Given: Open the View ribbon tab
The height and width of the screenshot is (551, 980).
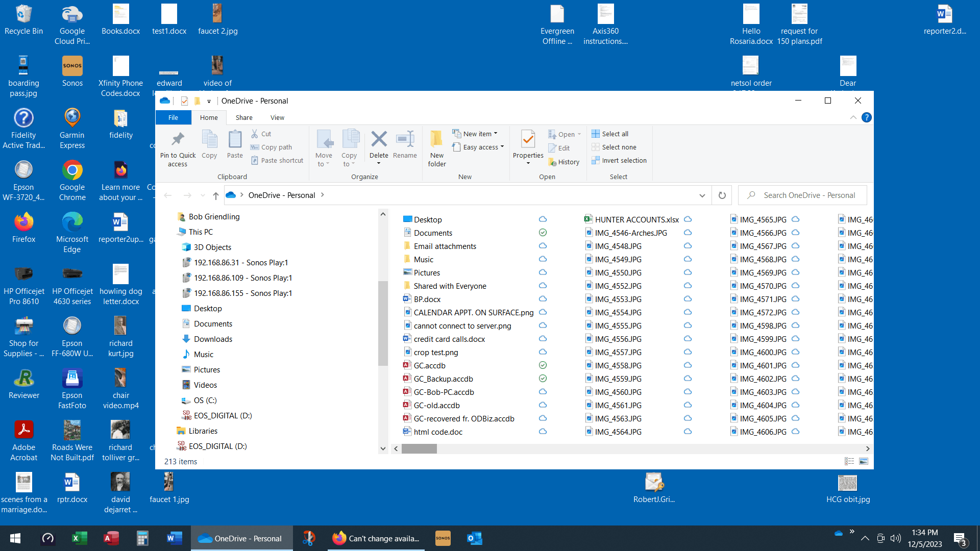Looking at the screenshot, I should [277, 117].
